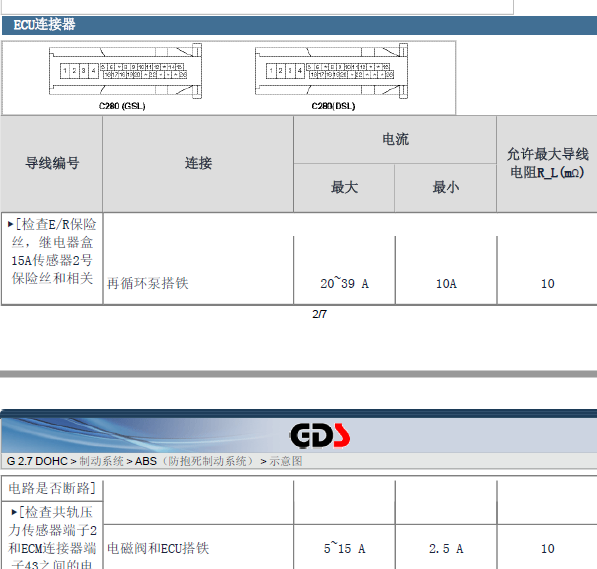This screenshot has height=569, width=597.
Task: Select the 连接 column header
Action: (x=198, y=163)
